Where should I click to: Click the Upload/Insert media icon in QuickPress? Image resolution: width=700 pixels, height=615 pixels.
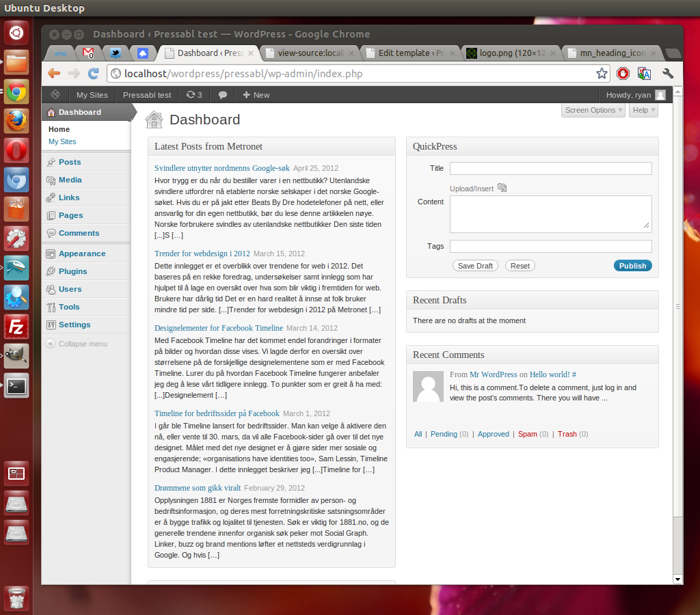point(502,188)
